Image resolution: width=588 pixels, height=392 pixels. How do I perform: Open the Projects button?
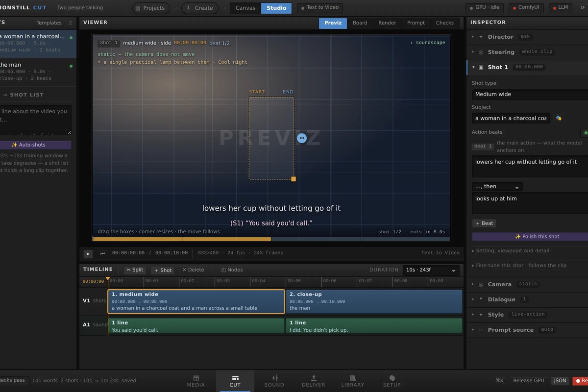point(151,8)
